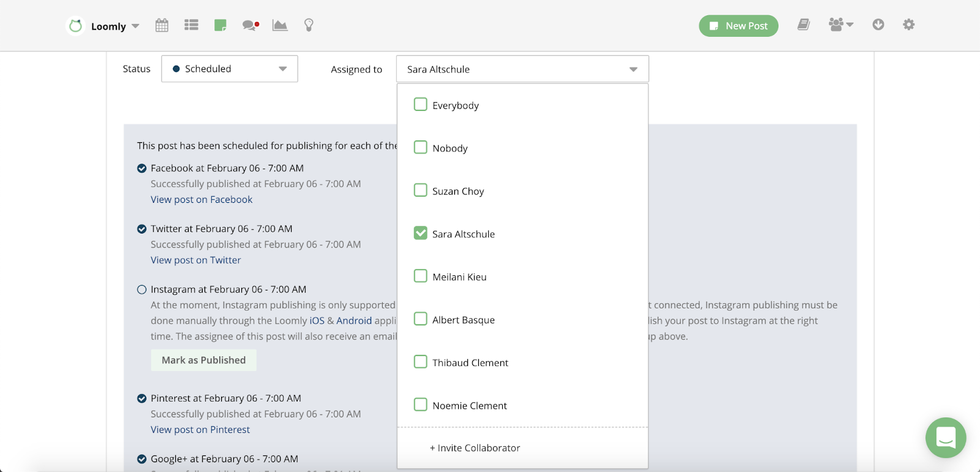Open the settings gear icon
The image size is (980, 472).
909,25
